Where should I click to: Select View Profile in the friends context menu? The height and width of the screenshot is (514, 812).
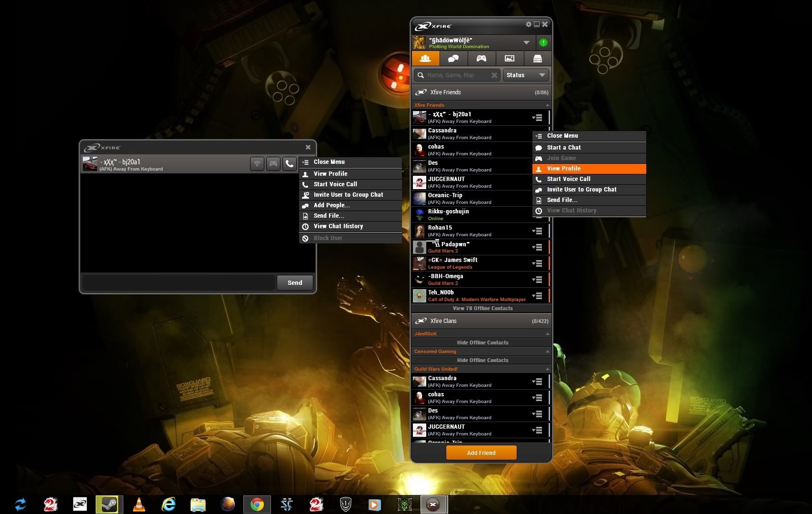tap(564, 169)
